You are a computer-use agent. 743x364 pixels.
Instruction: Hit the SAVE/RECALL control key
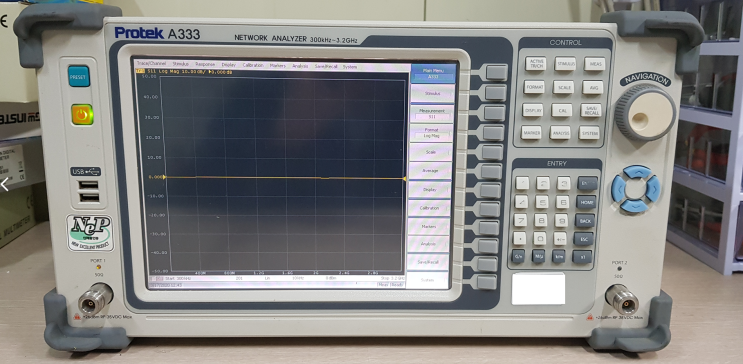click(x=591, y=110)
